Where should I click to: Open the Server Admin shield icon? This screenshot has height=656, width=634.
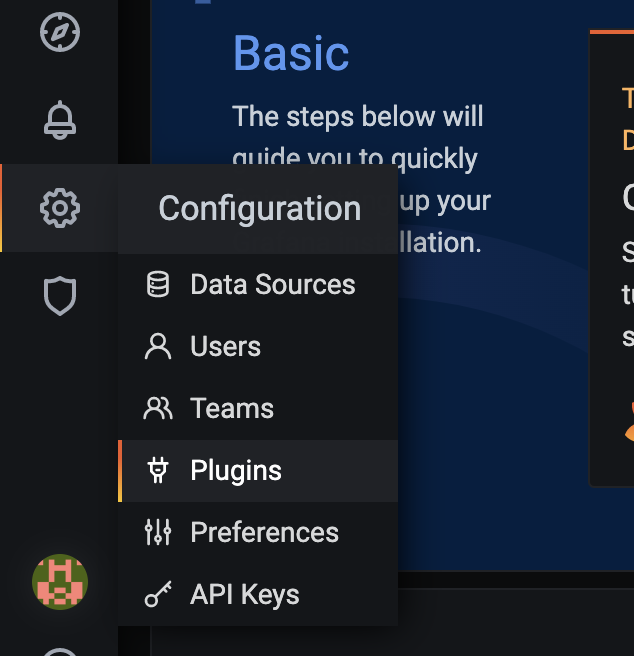point(59,296)
